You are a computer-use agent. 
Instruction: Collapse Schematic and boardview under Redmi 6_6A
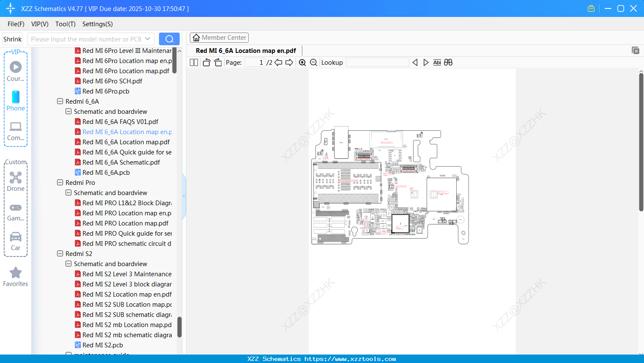pos(69,112)
